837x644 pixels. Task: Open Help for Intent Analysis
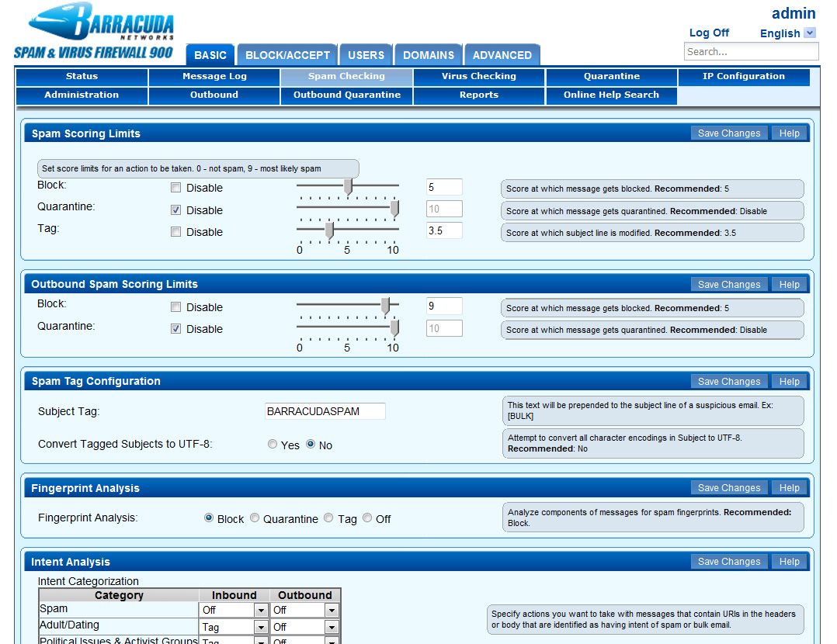point(789,561)
